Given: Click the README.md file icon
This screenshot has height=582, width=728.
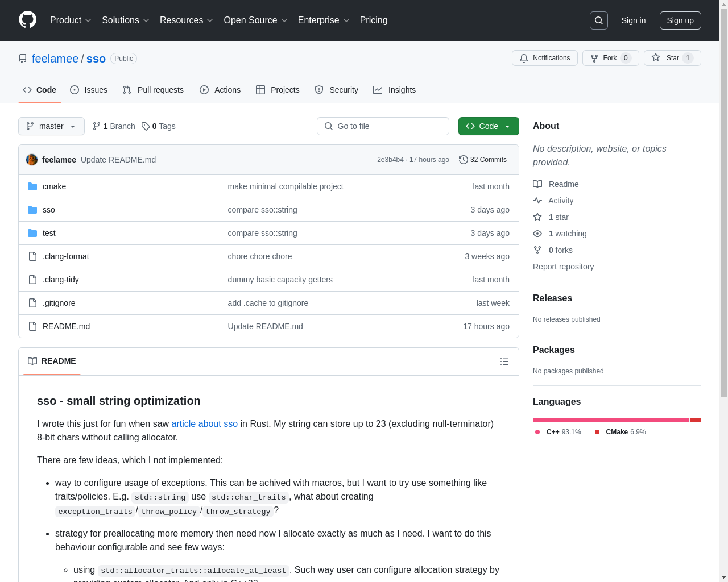Looking at the screenshot, I should (32, 326).
